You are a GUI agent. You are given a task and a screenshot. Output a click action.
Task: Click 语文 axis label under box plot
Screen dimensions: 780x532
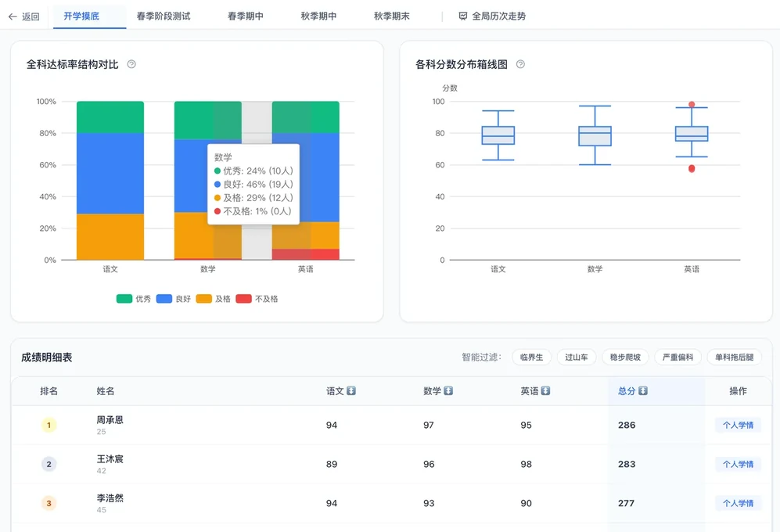point(498,268)
